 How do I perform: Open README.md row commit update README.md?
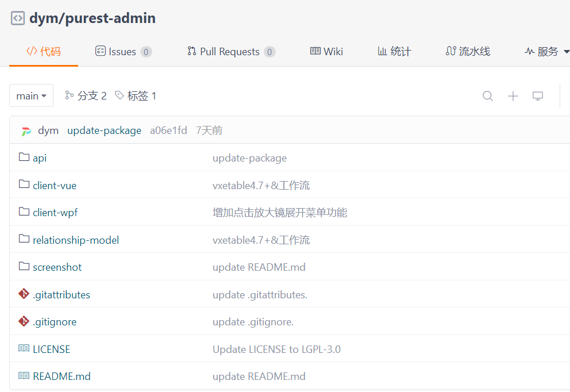point(259,376)
